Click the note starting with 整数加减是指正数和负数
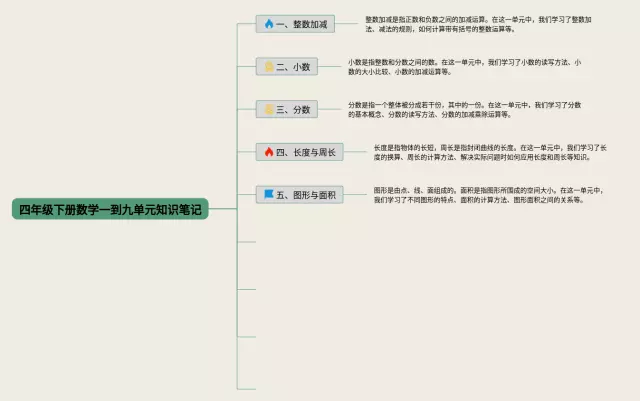 (482, 24)
